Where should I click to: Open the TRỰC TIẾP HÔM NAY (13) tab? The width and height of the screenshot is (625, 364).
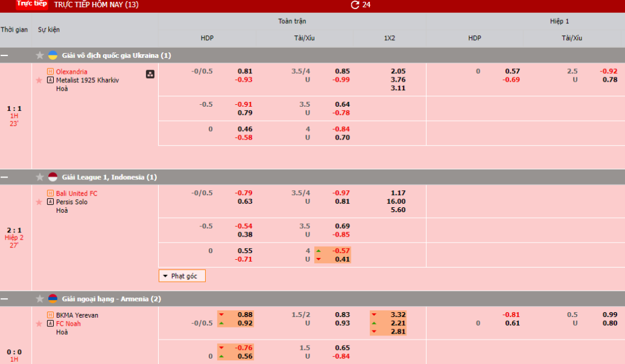click(96, 5)
